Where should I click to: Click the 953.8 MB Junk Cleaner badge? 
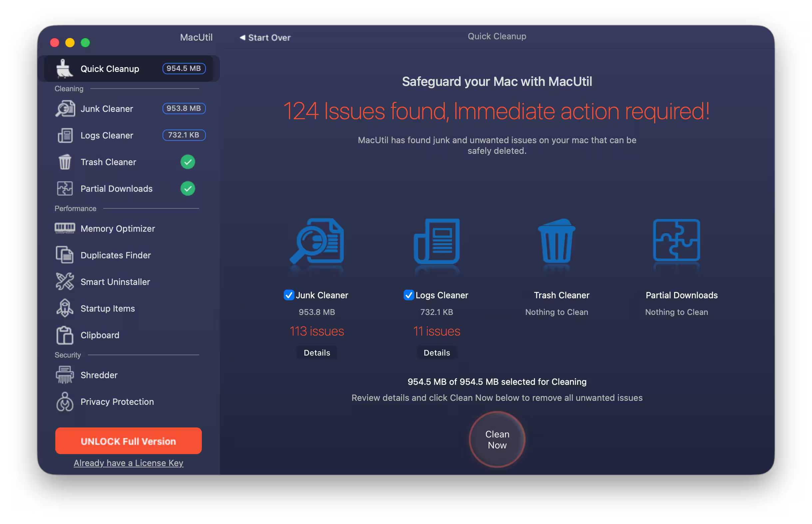point(184,108)
